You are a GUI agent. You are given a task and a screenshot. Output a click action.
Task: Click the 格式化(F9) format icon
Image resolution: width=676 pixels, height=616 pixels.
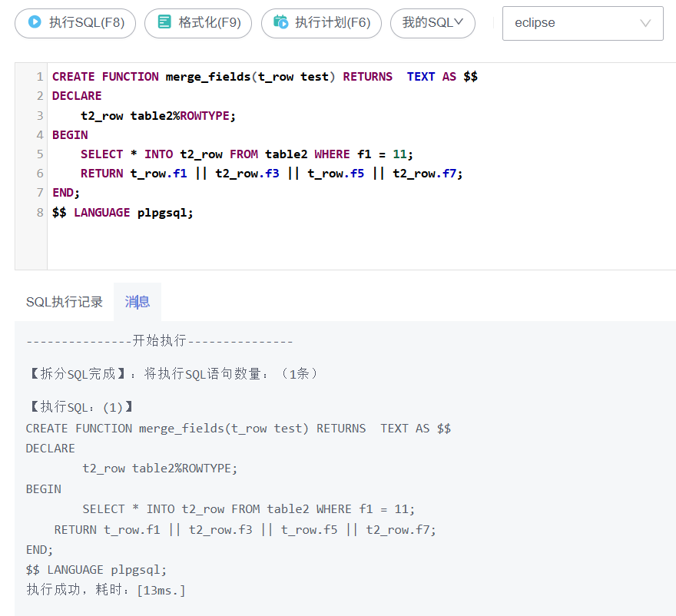coord(164,22)
